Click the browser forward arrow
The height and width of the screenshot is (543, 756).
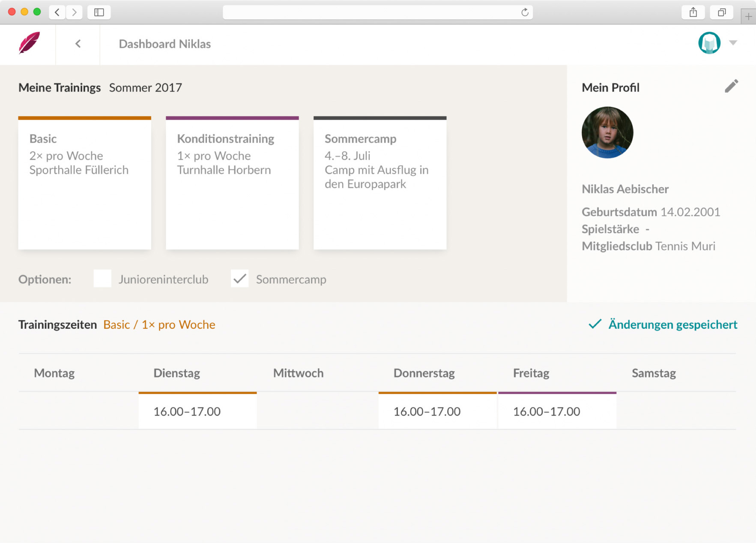[x=75, y=12]
